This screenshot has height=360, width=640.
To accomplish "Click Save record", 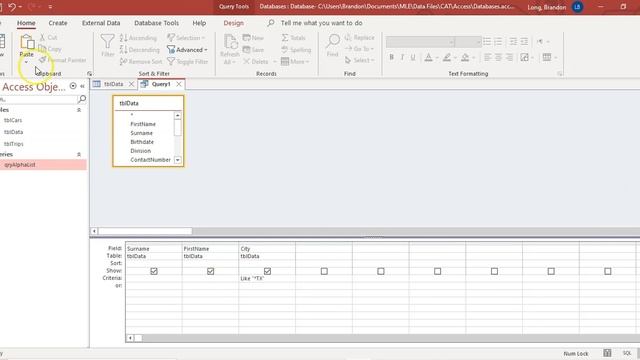I will 253,50.
